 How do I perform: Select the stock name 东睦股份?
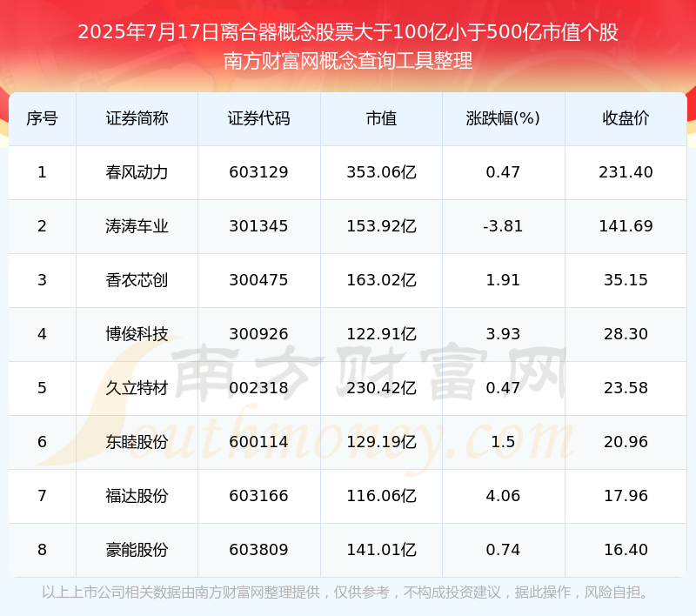pos(137,442)
